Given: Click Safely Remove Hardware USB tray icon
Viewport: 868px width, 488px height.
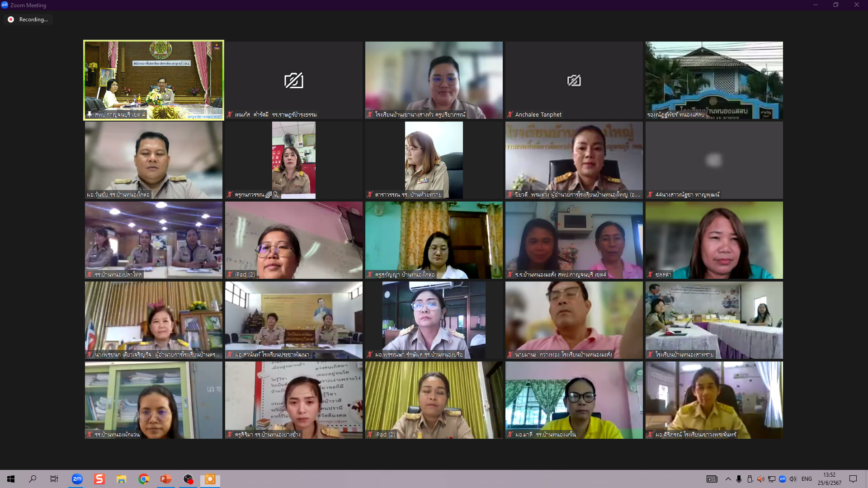Looking at the screenshot, I should tap(750, 479).
